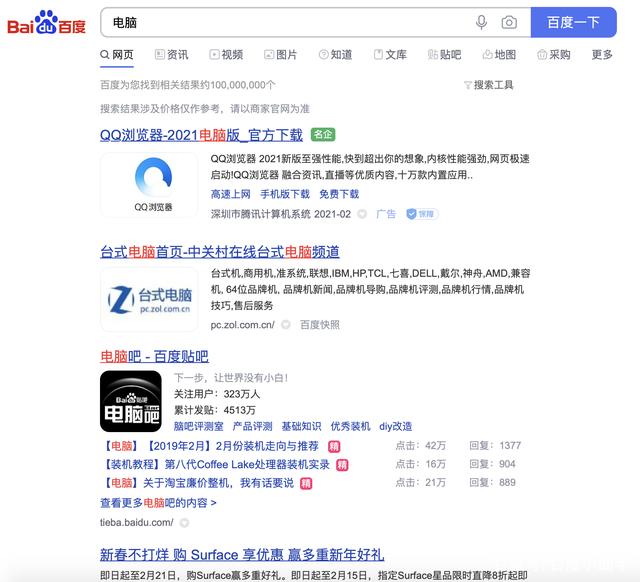Viewport: 640px width, 582px height.
Task: Click round icon next to tieba.baidu.com
Action: click(184, 522)
